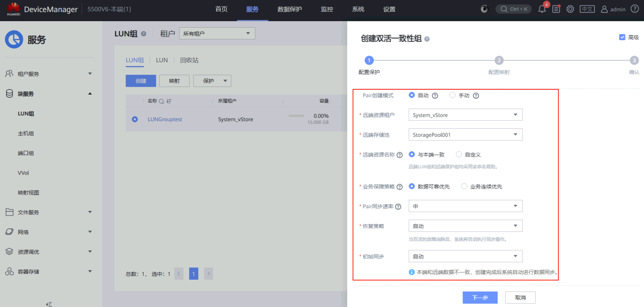Click the help icon beside Pair同步速率

[x=398, y=207]
